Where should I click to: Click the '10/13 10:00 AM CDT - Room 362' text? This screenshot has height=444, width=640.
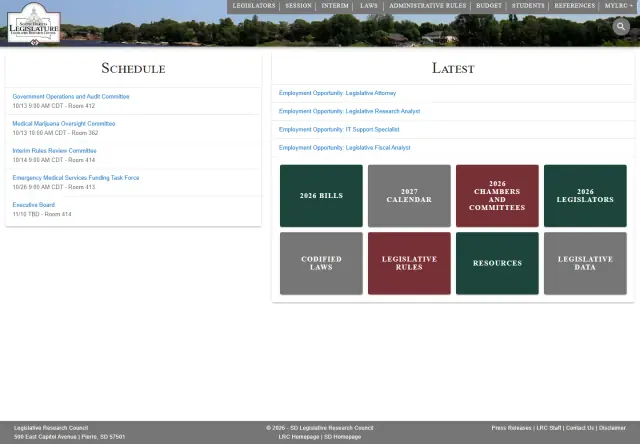point(55,133)
